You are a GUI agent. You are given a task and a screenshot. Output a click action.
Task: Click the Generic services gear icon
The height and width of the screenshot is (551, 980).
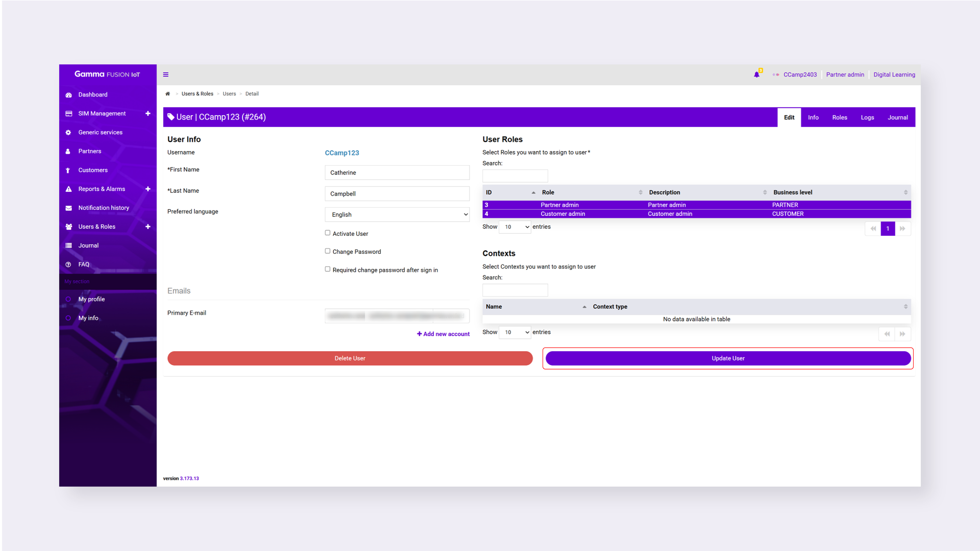[x=68, y=132]
